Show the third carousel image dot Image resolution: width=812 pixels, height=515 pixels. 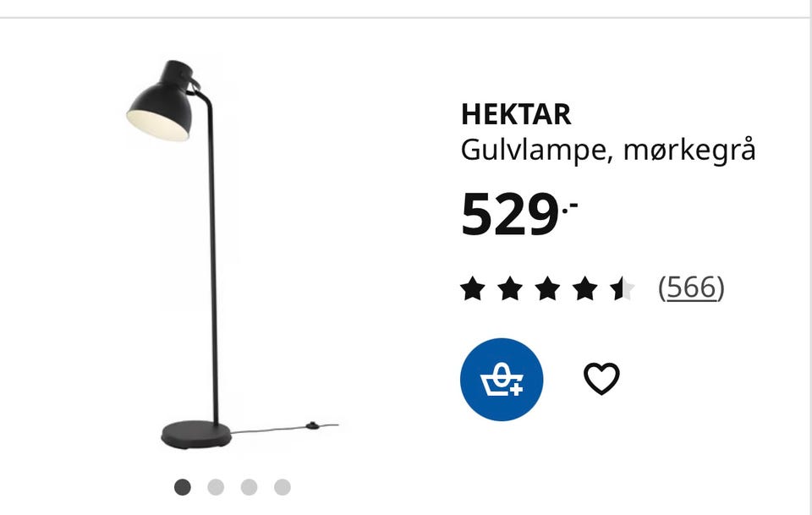coord(249,487)
